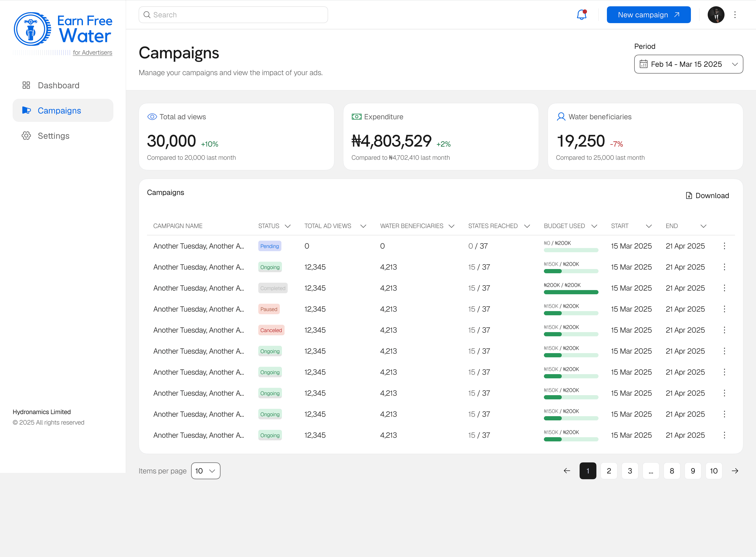Viewport: 756px width, 557px height.
Task: Expand the Total Ad Views column sort
Action: [363, 226]
